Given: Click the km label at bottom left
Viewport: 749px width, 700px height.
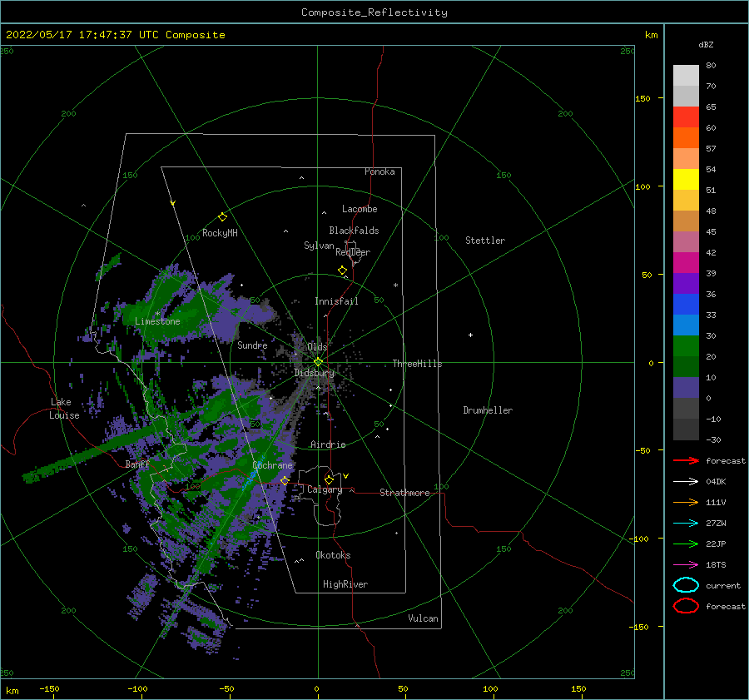Looking at the screenshot, I should click(12, 691).
